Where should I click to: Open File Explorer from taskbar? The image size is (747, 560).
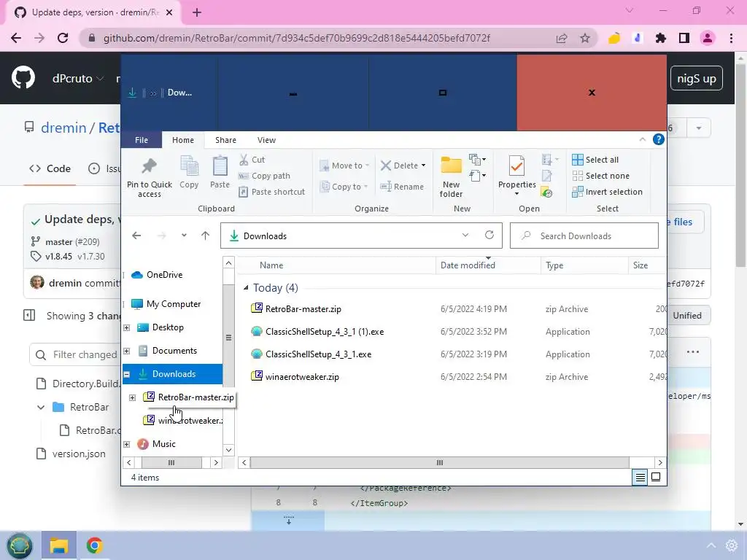59,545
